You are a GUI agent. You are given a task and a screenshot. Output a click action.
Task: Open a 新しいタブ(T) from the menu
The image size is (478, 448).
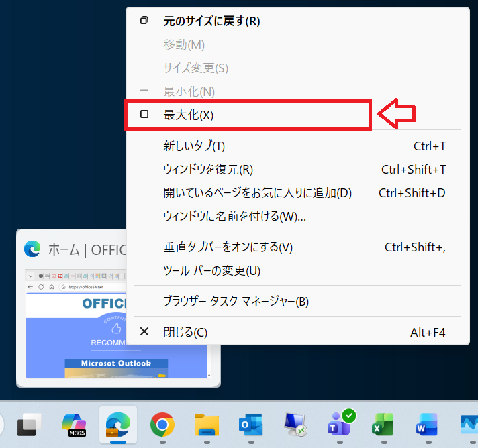tap(297, 146)
